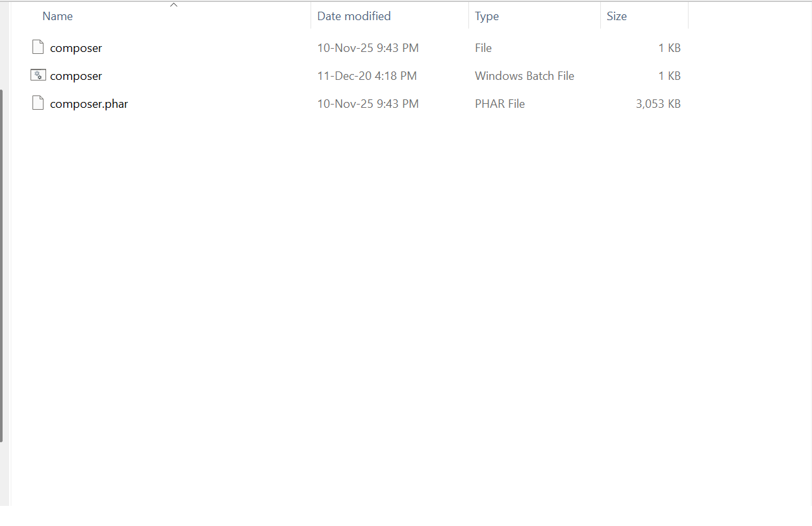Select the blank file icon for composer
This screenshot has height=526, width=812.
(x=38, y=47)
